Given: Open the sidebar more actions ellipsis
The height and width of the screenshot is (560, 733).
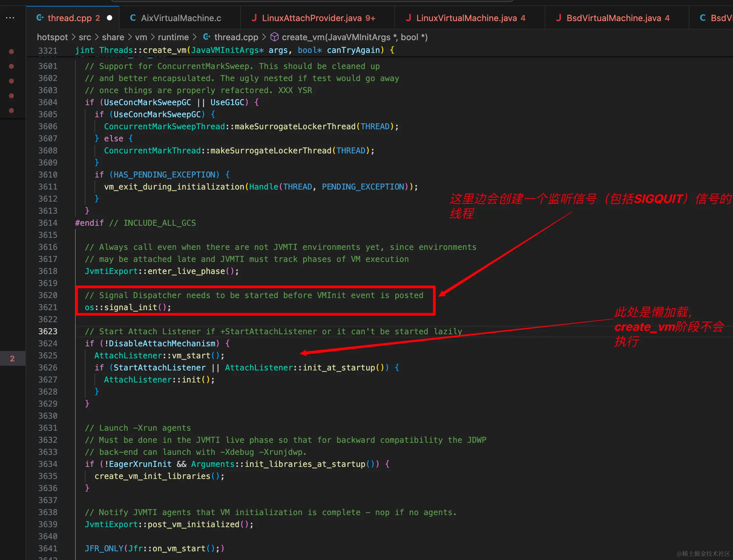Looking at the screenshot, I should (x=10, y=18).
